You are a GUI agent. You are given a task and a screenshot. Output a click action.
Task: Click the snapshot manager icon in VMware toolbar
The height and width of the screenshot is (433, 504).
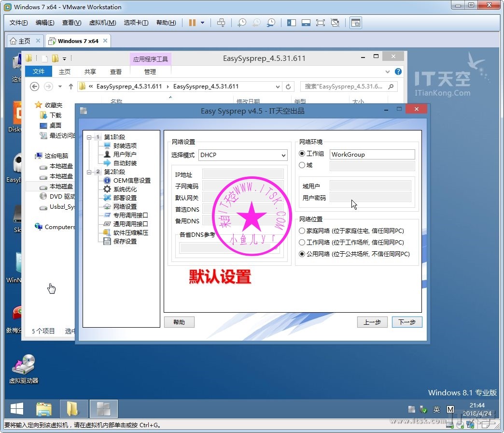coord(271,23)
